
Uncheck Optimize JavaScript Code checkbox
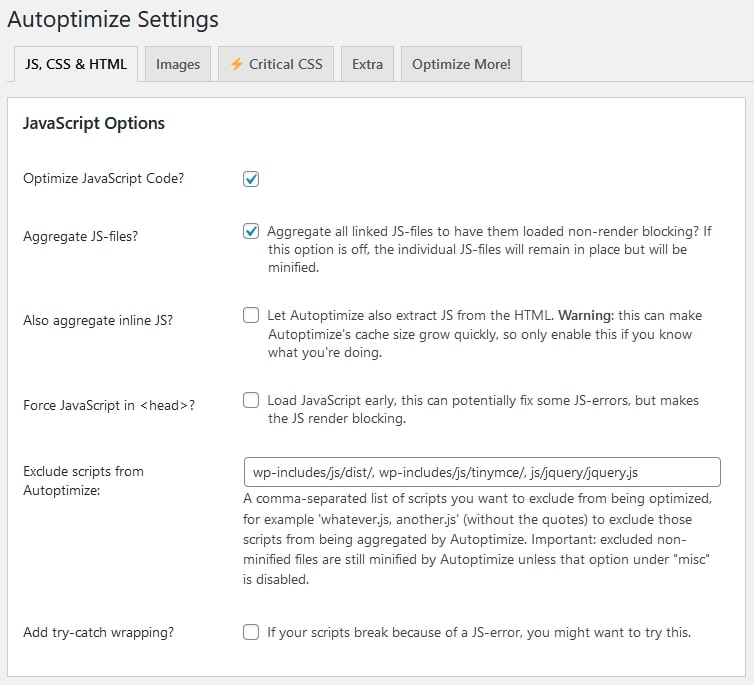pyautogui.click(x=251, y=179)
